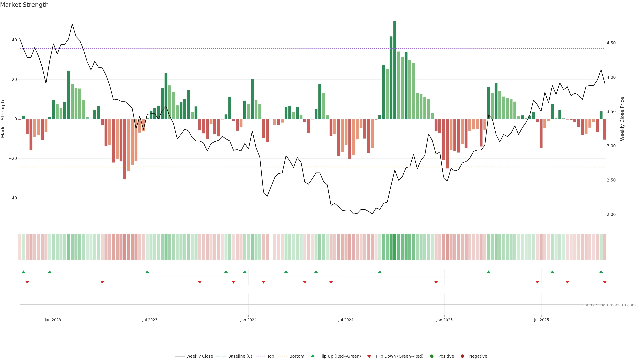Click the red Flip Down triangle legend icon
The image size is (644, 362).
(369, 356)
